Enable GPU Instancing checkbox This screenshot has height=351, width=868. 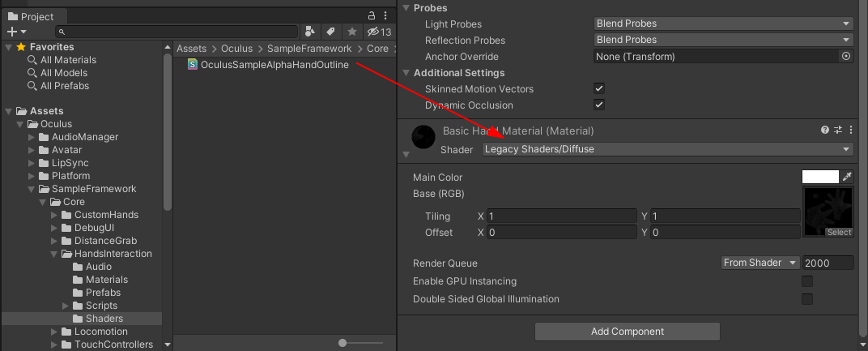pos(806,281)
